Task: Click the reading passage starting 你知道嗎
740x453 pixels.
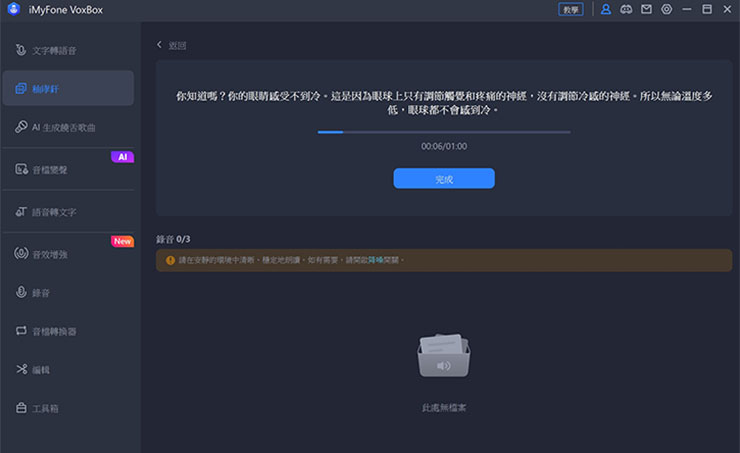Action: (444, 103)
